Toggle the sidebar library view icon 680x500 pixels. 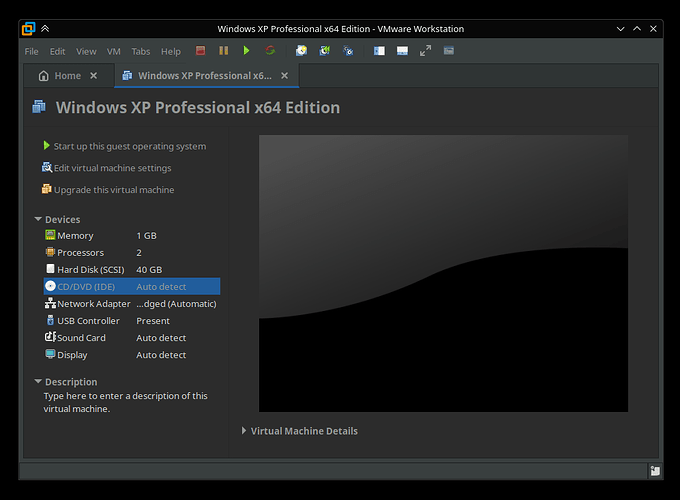379,51
